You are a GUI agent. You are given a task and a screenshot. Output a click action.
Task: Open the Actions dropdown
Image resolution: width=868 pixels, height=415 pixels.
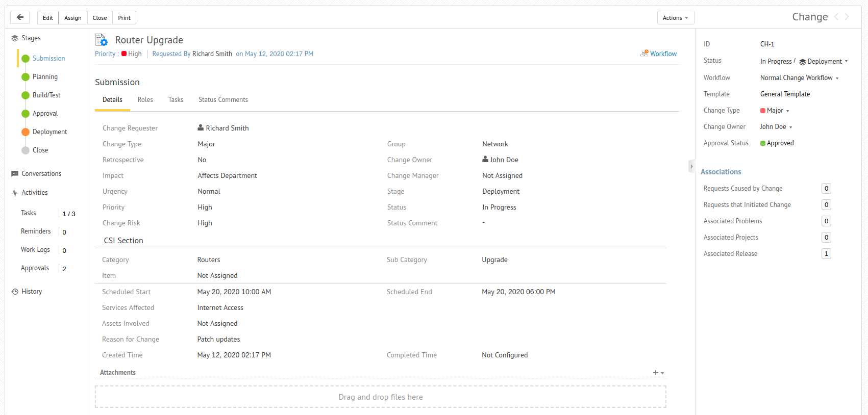[675, 18]
